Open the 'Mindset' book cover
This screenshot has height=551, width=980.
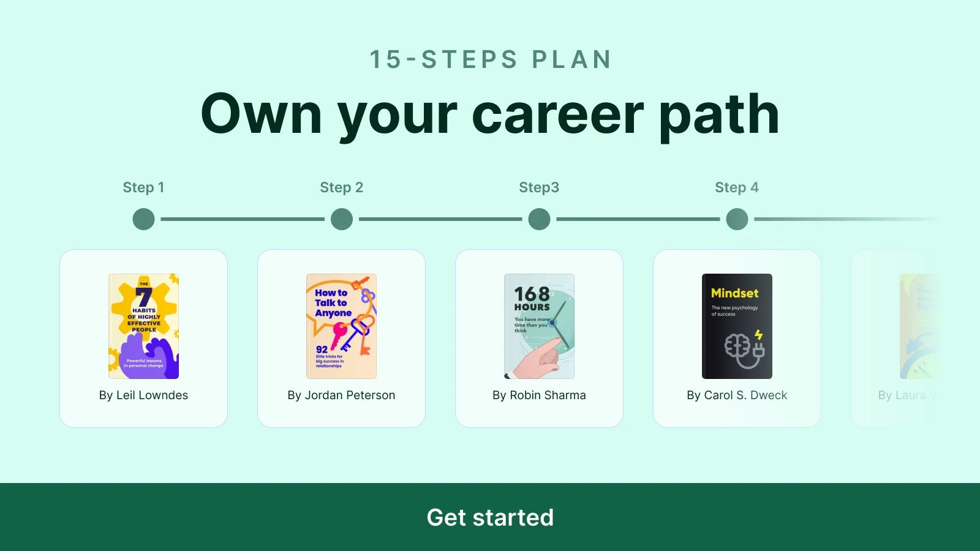point(737,325)
